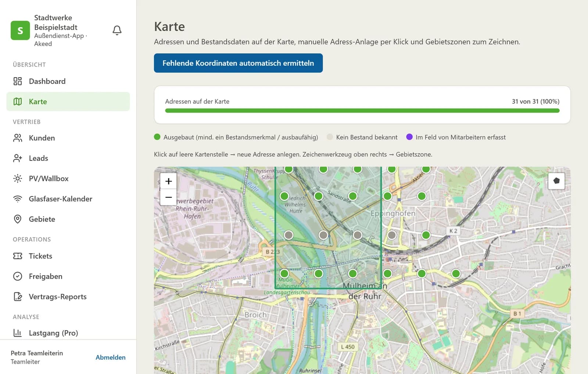
Task: Click the Leads add-person icon
Action: pos(18,158)
